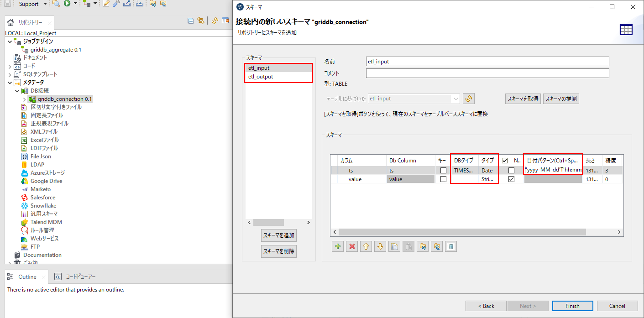Click the Finish button
Screen dimensions: 644x318
pyautogui.click(x=572, y=306)
